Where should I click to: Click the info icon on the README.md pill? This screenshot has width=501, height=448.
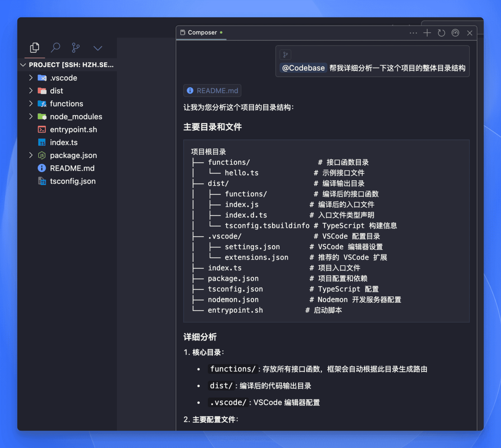190,90
